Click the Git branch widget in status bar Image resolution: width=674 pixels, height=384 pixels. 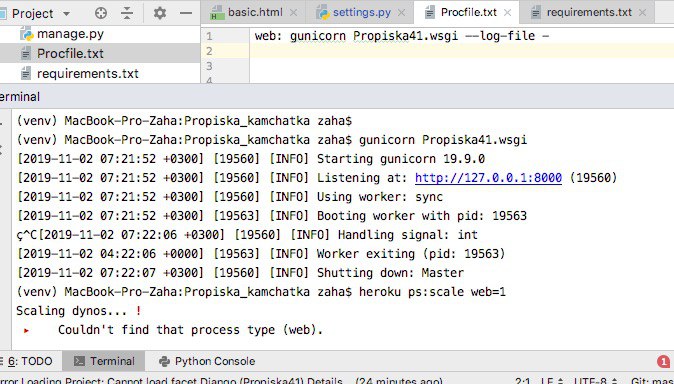[652, 380]
